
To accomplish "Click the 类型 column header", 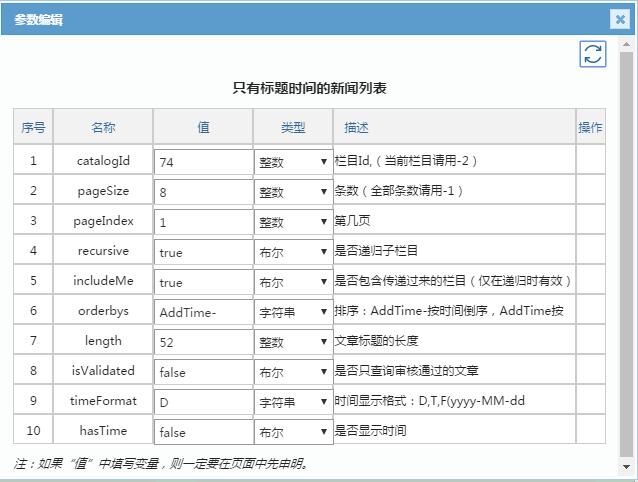I will coord(293,127).
